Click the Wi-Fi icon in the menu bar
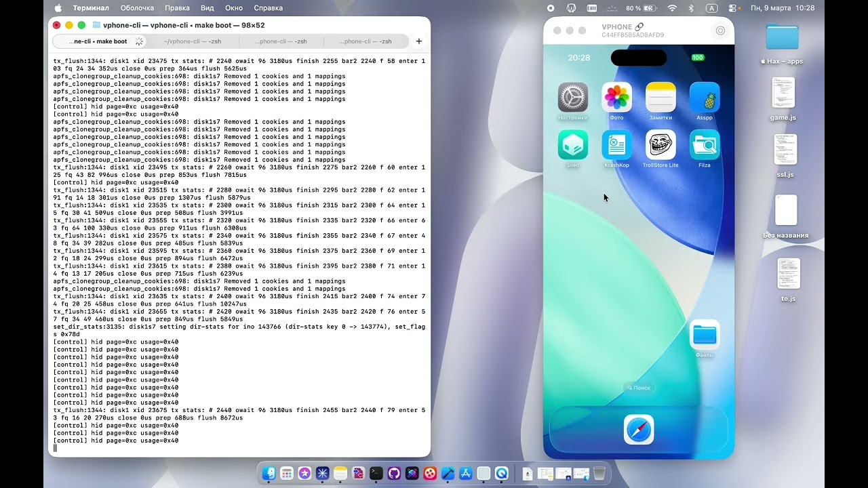 pyautogui.click(x=672, y=8)
